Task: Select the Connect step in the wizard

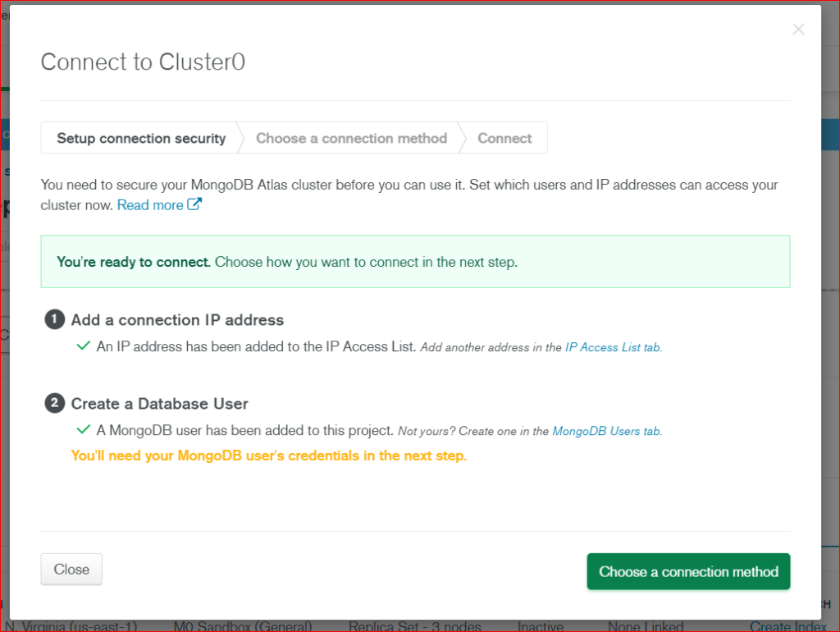Action: point(504,138)
